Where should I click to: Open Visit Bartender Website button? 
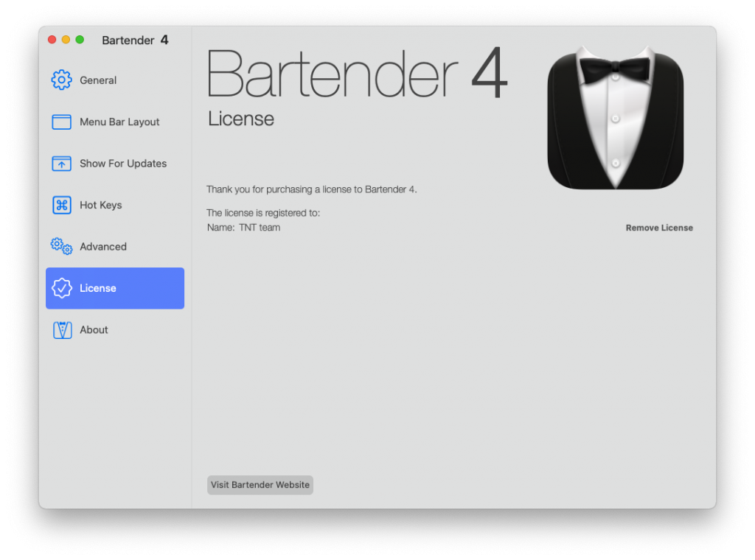click(x=260, y=485)
